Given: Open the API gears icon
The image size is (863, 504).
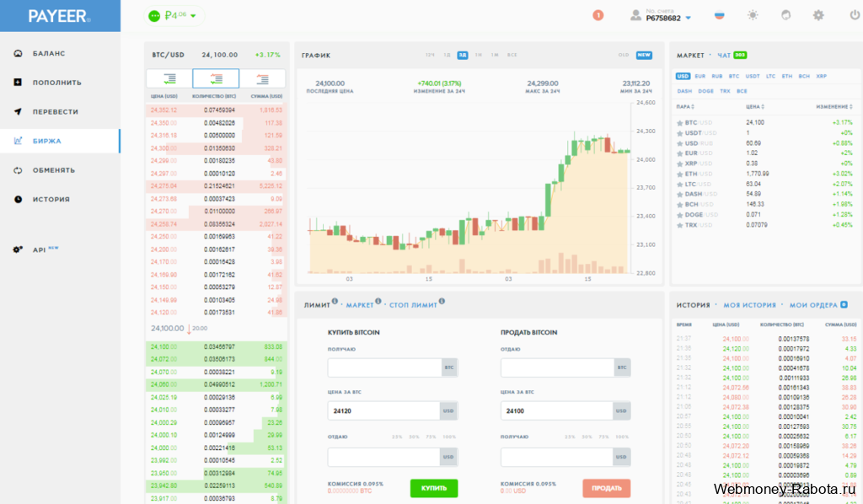Looking at the screenshot, I should 18,249.
